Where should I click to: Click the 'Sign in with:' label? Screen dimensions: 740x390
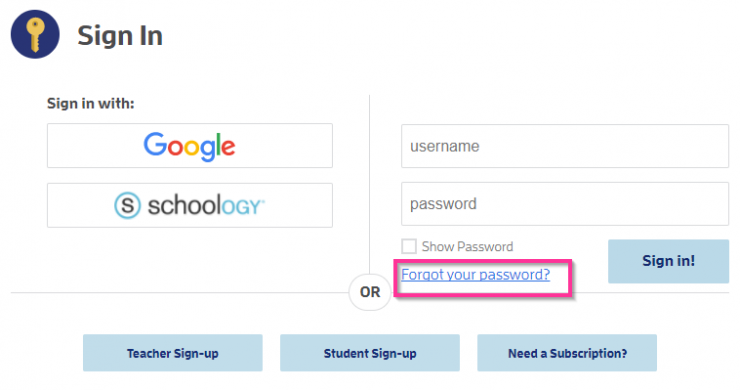(x=91, y=103)
